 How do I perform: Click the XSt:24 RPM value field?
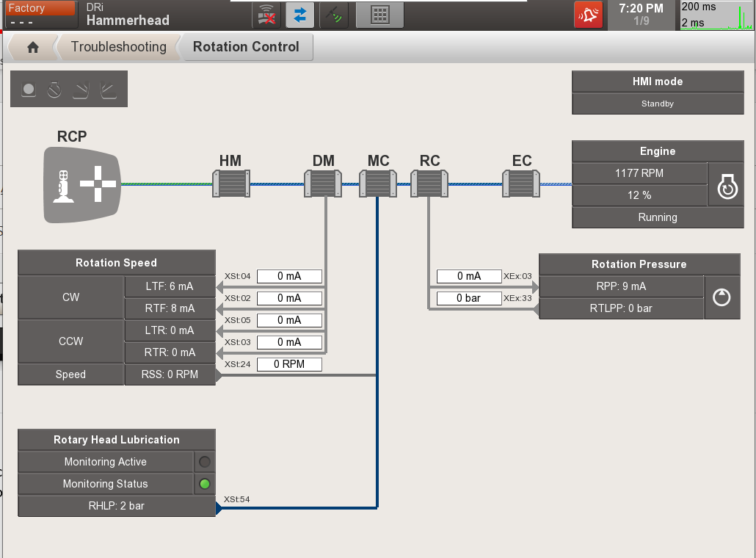(289, 364)
